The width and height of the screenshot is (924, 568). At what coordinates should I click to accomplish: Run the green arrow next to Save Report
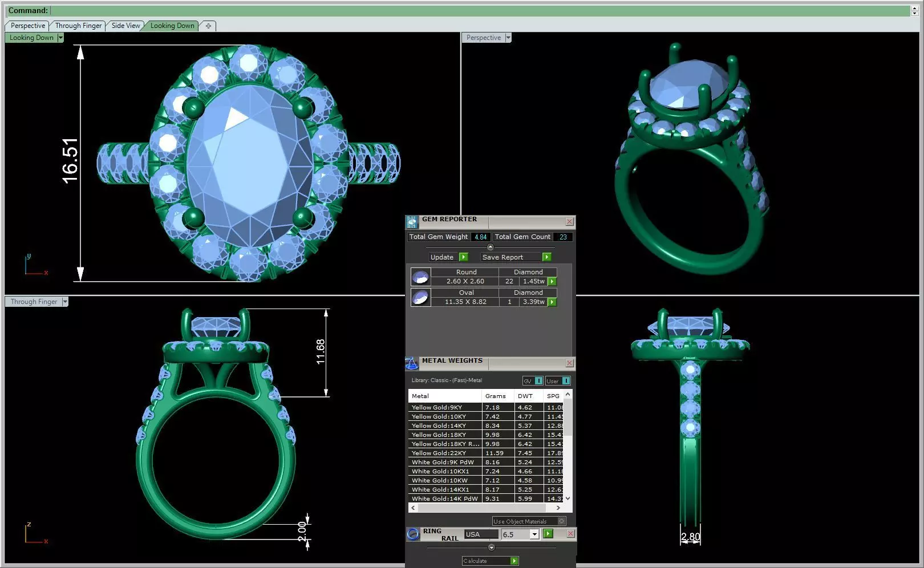[546, 257]
